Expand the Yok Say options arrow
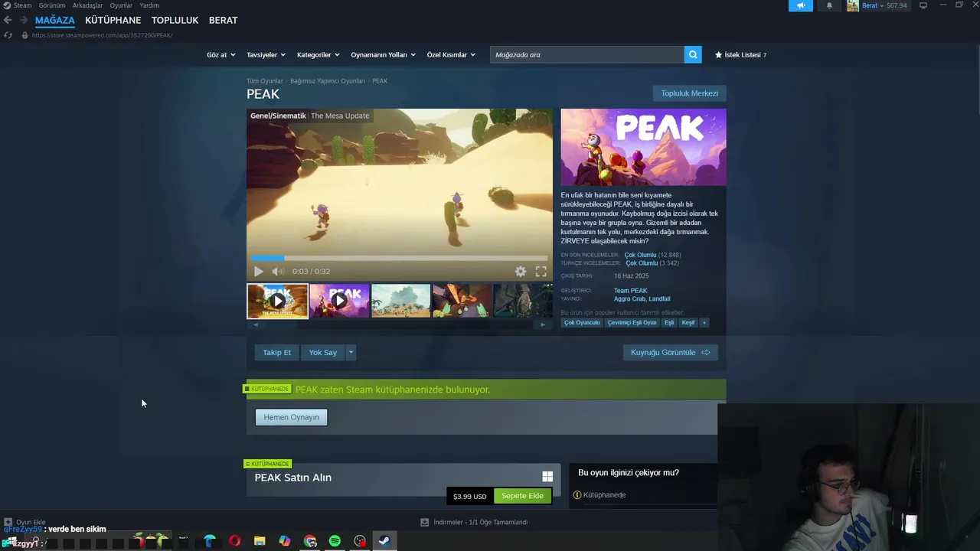The width and height of the screenshot is (980, 551). [351, 353]
